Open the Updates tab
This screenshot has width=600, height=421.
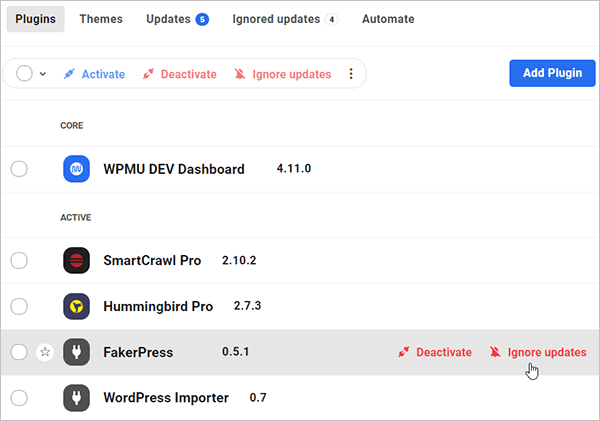click(177, 19)
